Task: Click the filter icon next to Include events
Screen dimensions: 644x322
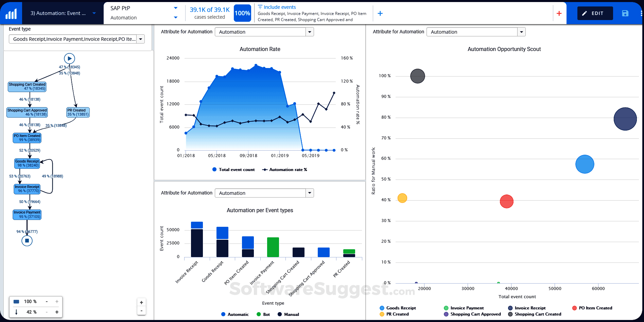Action: click(260, 6)
